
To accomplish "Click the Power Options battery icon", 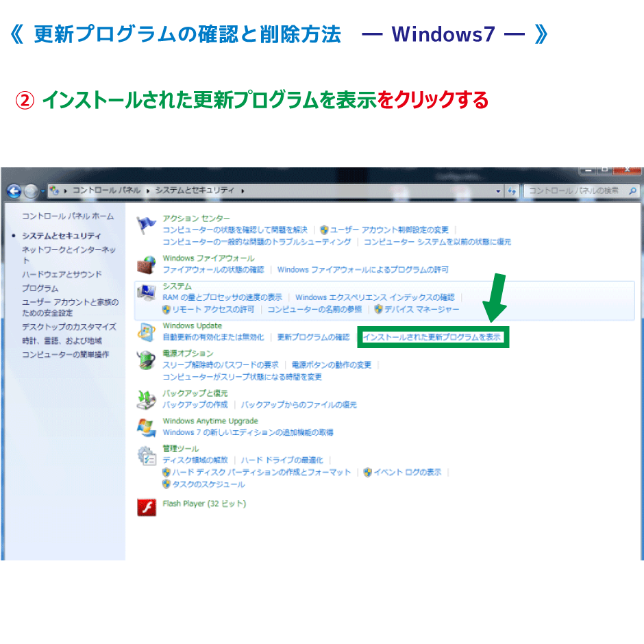I will (146, 360).
